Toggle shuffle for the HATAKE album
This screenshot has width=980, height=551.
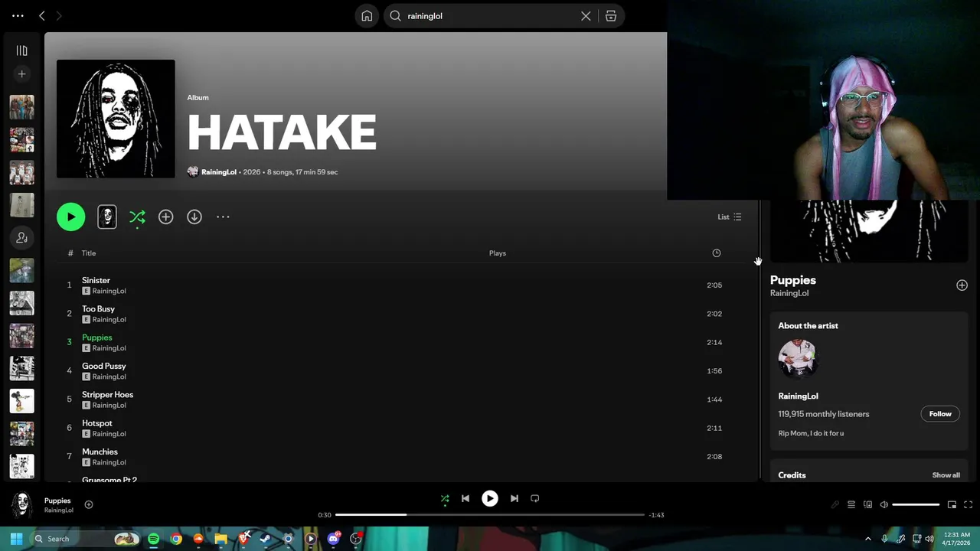point(137,217)
